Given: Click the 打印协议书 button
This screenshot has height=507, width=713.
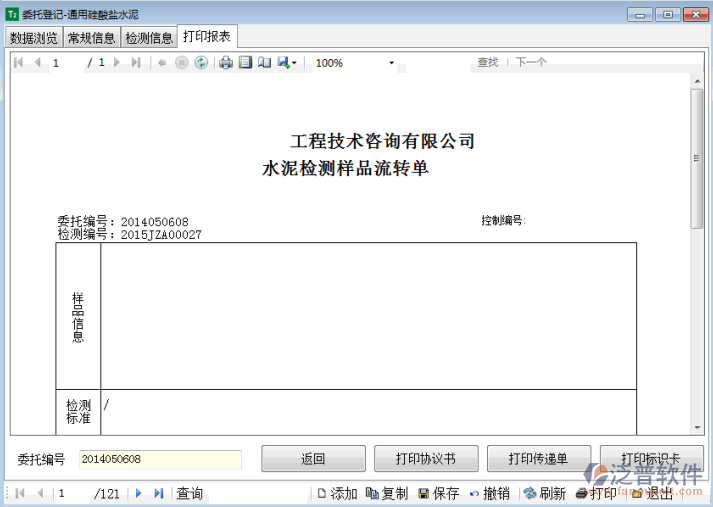Looking at the screenshot, I should point(425,459).
